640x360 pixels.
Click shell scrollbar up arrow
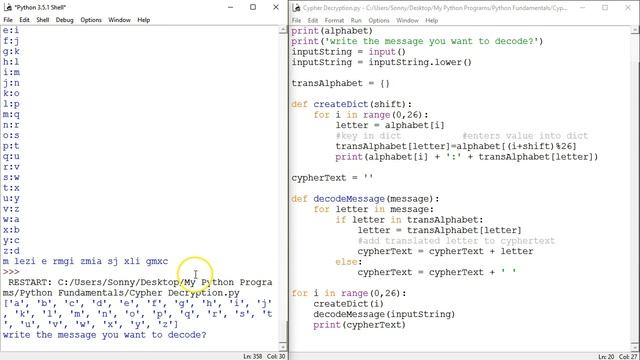[283, 30]
